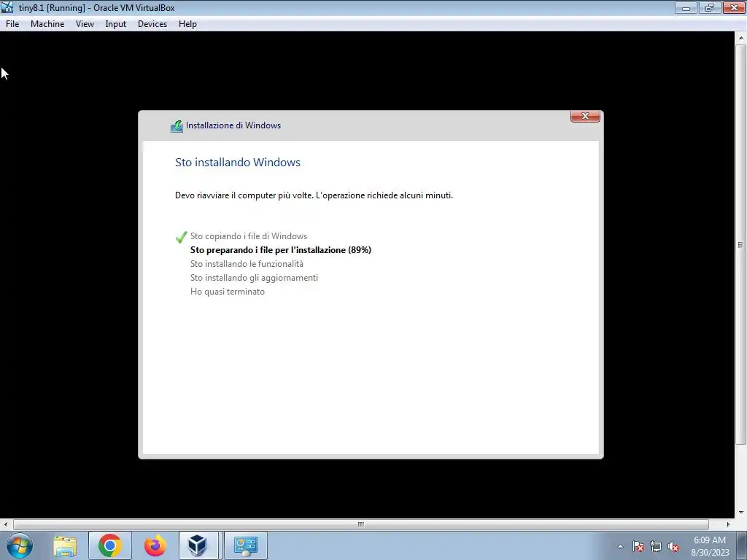This screenshot has width=747, height=560.
Task: Open the Help menu
Action: 187,24
